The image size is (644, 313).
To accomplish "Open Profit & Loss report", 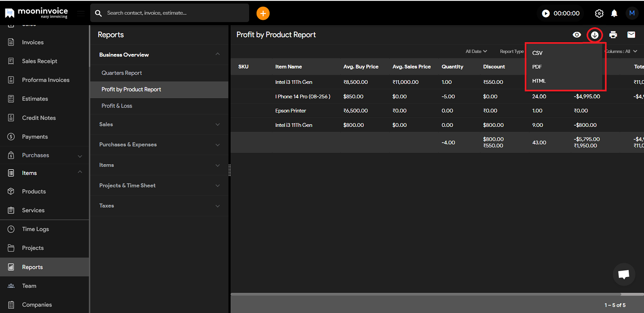I will coord(117,106).
